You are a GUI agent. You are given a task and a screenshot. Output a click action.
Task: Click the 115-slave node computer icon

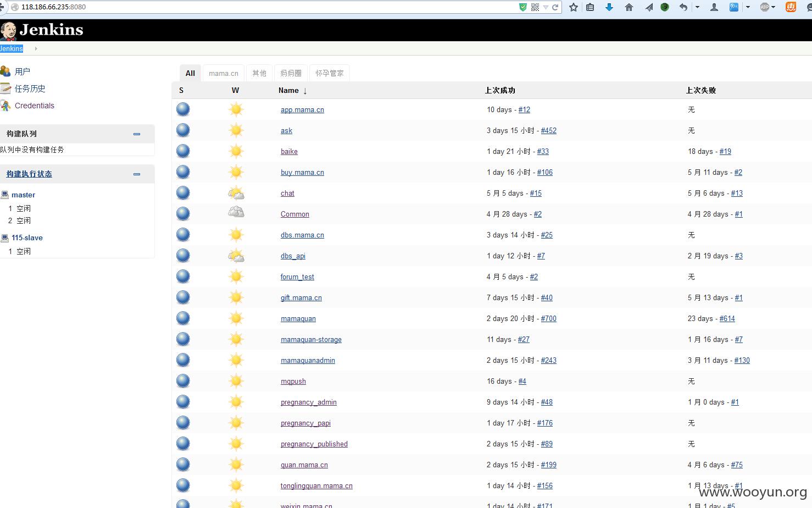5,238
